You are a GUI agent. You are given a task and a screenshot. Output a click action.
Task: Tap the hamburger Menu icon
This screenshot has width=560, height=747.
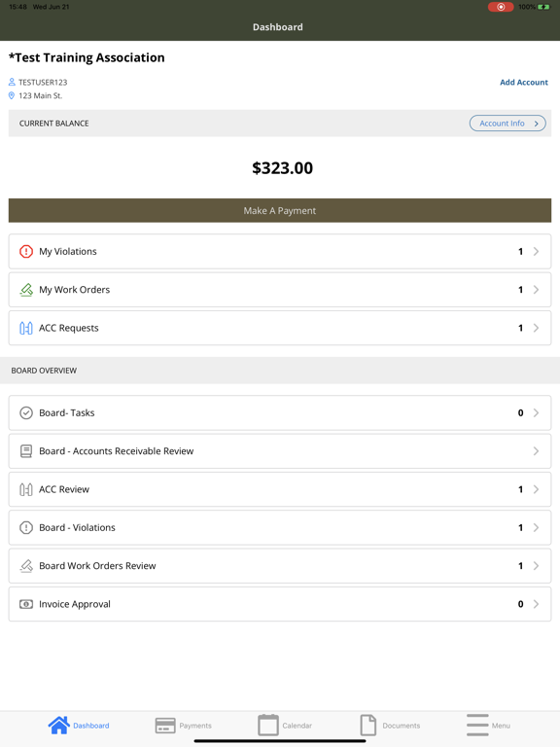point(477,725)
